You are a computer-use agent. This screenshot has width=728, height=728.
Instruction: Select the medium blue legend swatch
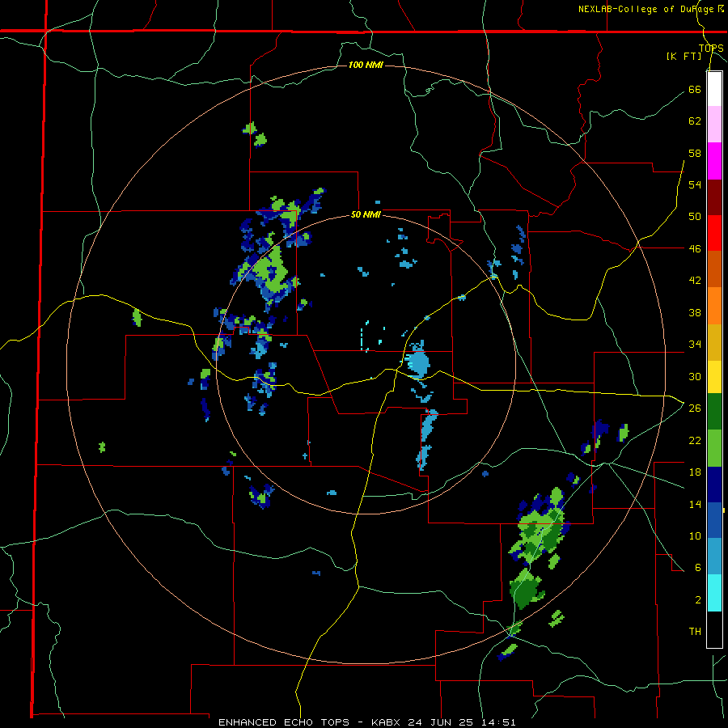click(714, 520)
